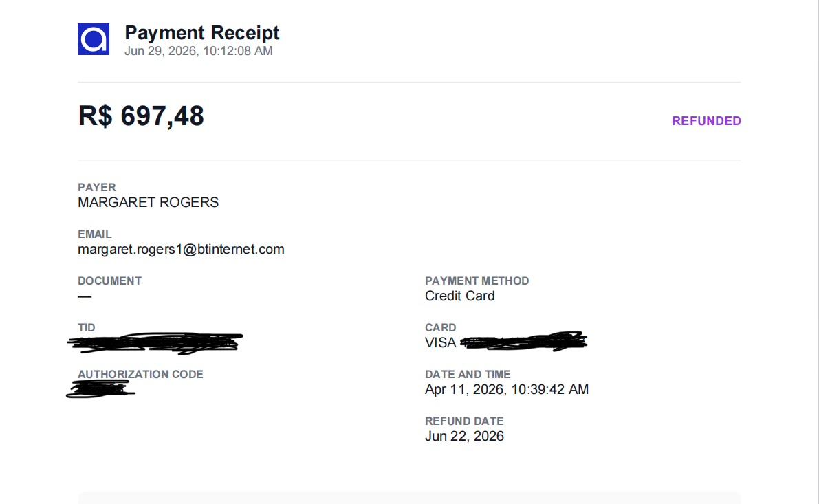Screen dimensions: 819x504
Task: Click the redacted card number scribble
Action: point(523,342)
